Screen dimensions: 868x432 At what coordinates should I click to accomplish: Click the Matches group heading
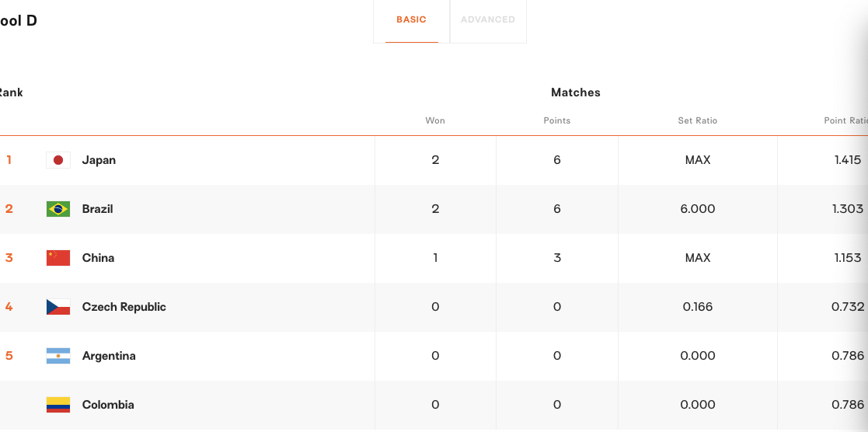click(x=576, y=92)
